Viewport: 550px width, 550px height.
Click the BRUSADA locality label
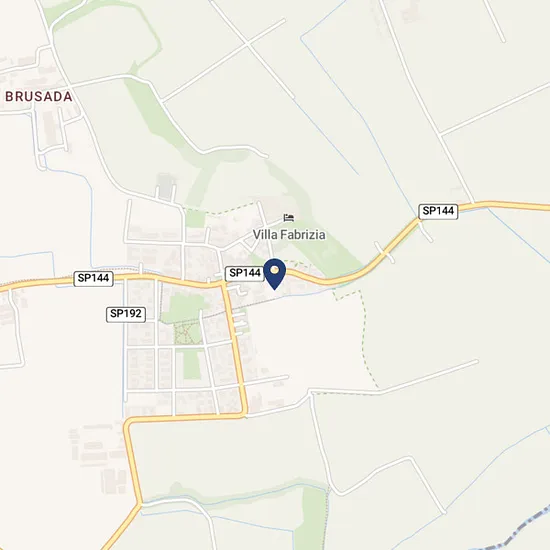tap(39, 96)
